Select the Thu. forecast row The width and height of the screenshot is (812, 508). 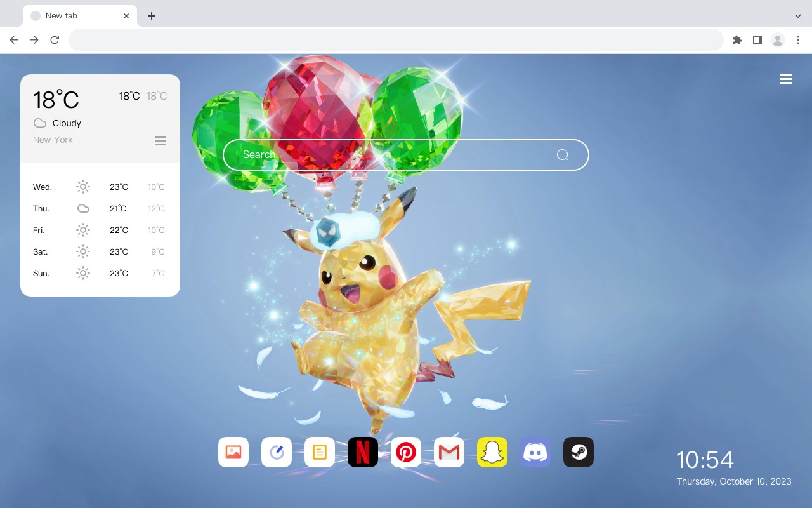(x=100, y=208)
